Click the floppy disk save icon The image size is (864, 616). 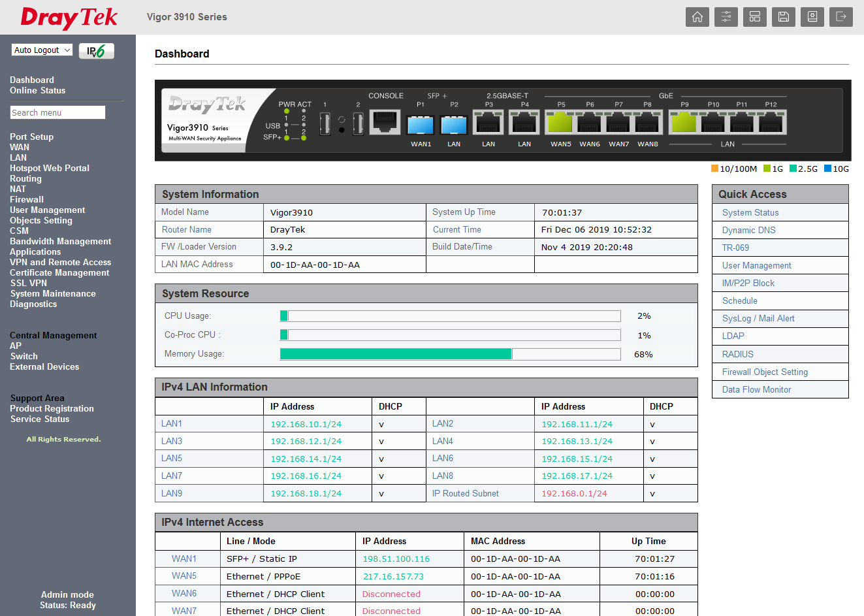(783, 17)
